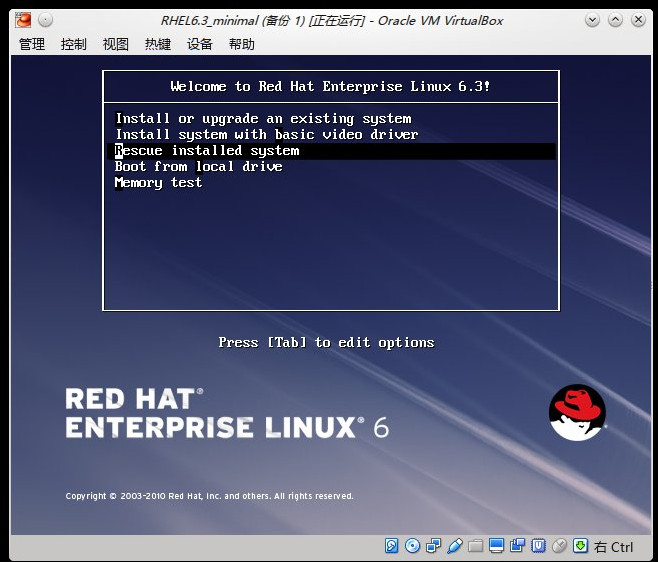Click the Press [Tab] to edit options text
The height and width of the screenshot is (562, 658).
(326, 342)
